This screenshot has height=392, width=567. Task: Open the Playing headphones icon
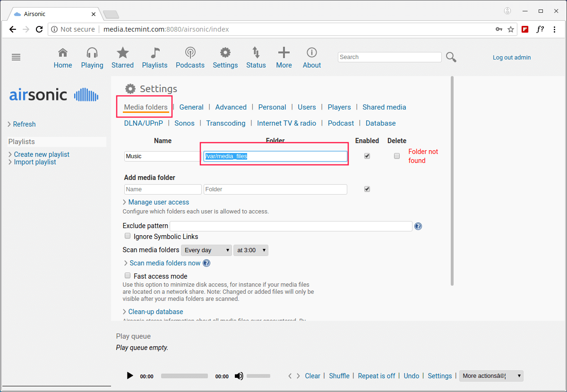click(x=92, y=52)
